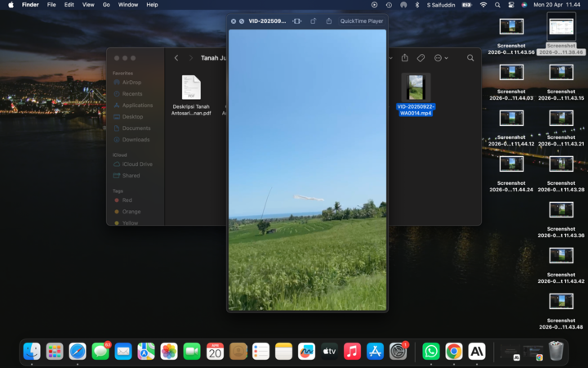Select AirDrop in Finder sidebar

pyautogui.click(x=131, y=83)
